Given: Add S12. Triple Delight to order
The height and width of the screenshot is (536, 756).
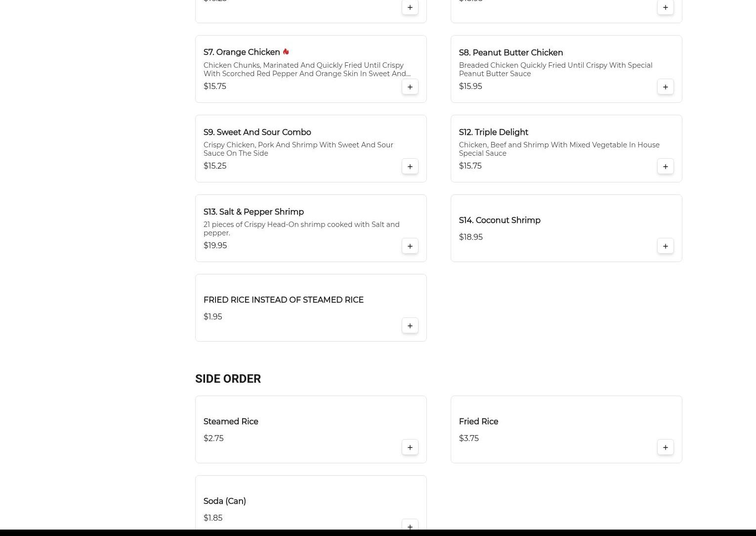Looking at the screenshot, I should (x=666, y=167).
